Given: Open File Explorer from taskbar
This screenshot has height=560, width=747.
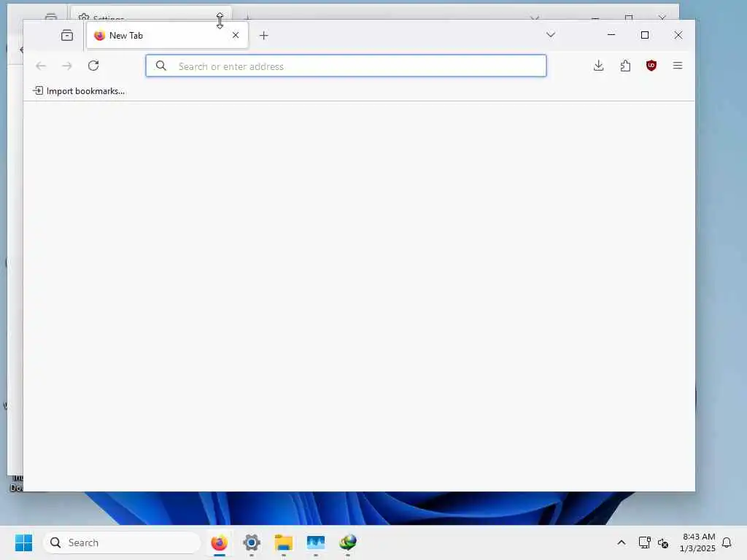Looking at the screenshot, I should click(x=284, y=542).
